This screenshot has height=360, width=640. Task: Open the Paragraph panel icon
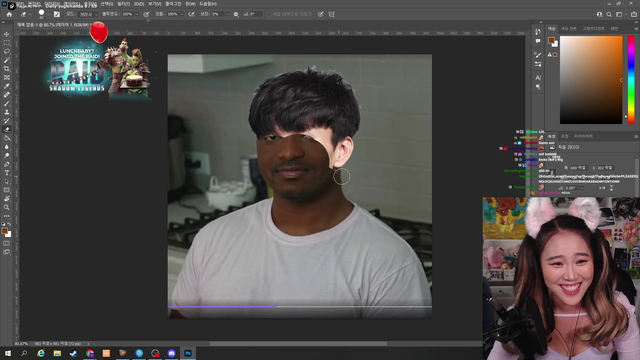[x=538, y=87]
